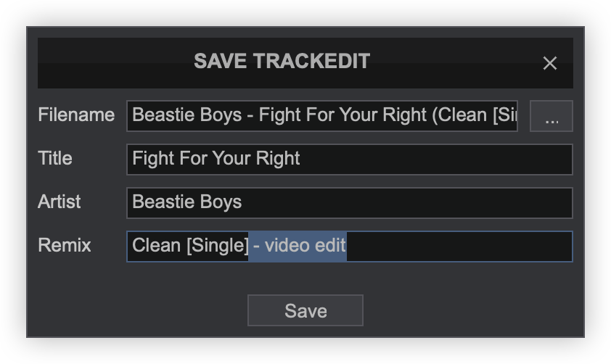
Task: Select the Artist input field
Action: pos(435,203)
